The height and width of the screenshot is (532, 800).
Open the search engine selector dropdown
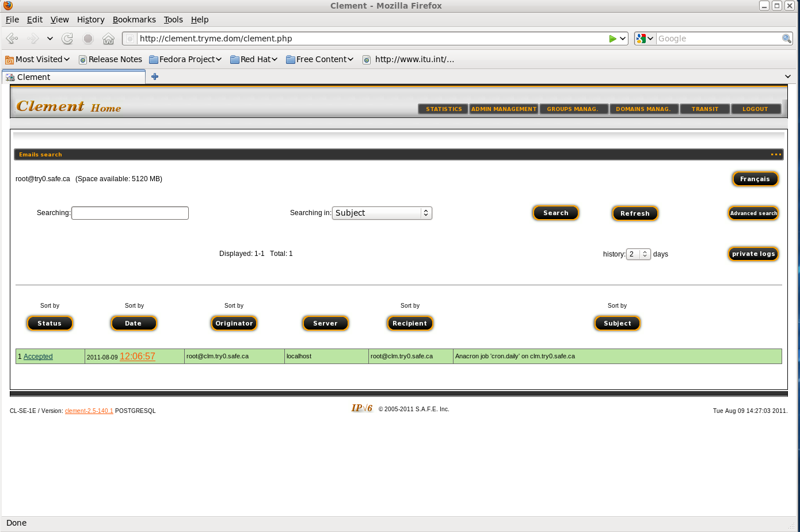[x=645, y=39]
